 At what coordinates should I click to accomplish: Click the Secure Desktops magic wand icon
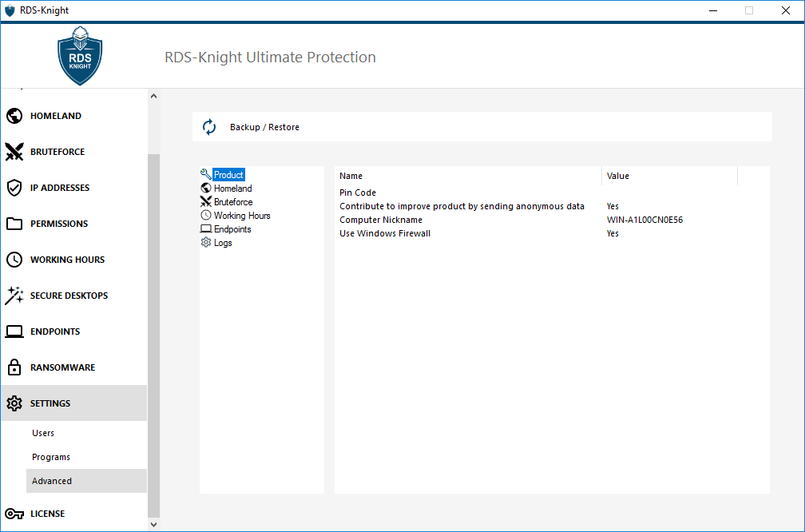coord(14,296)
